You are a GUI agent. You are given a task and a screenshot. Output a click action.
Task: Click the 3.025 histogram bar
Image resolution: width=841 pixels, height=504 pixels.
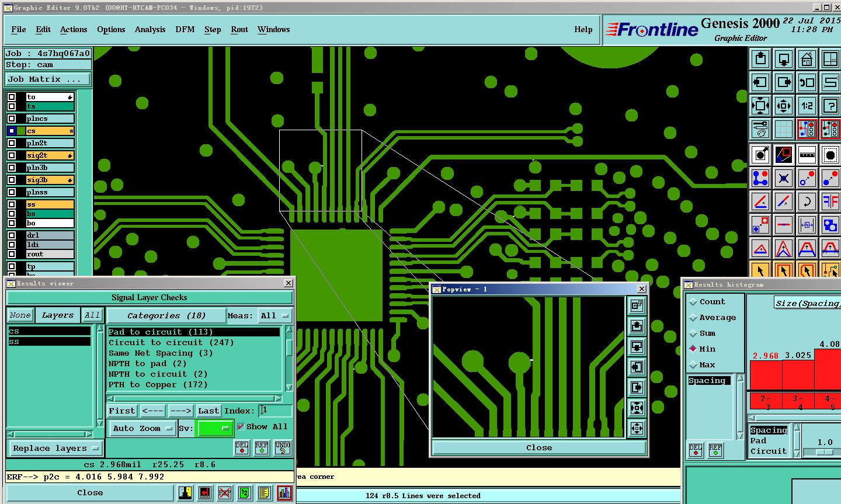[x=798, y=375]
